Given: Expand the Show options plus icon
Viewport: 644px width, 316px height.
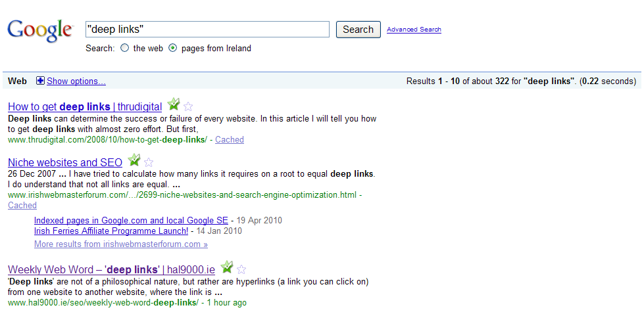Looking at the screenshot, I should tap(40, 81).
